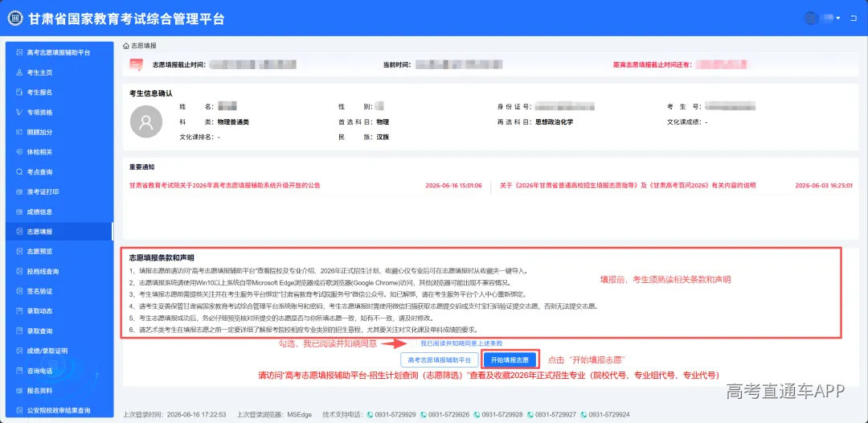
Task: Click the phone icon beside 0931-5729924
Action: (584, 415)
